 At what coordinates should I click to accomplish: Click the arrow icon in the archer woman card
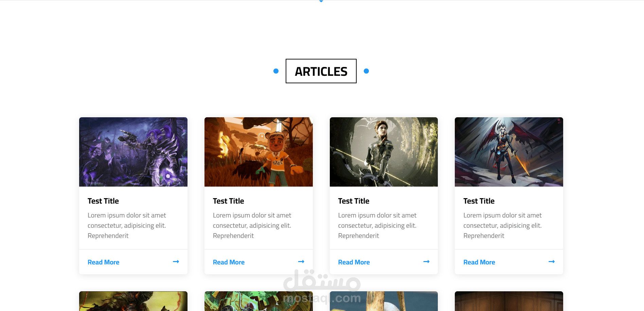click(x=427, y=262)
